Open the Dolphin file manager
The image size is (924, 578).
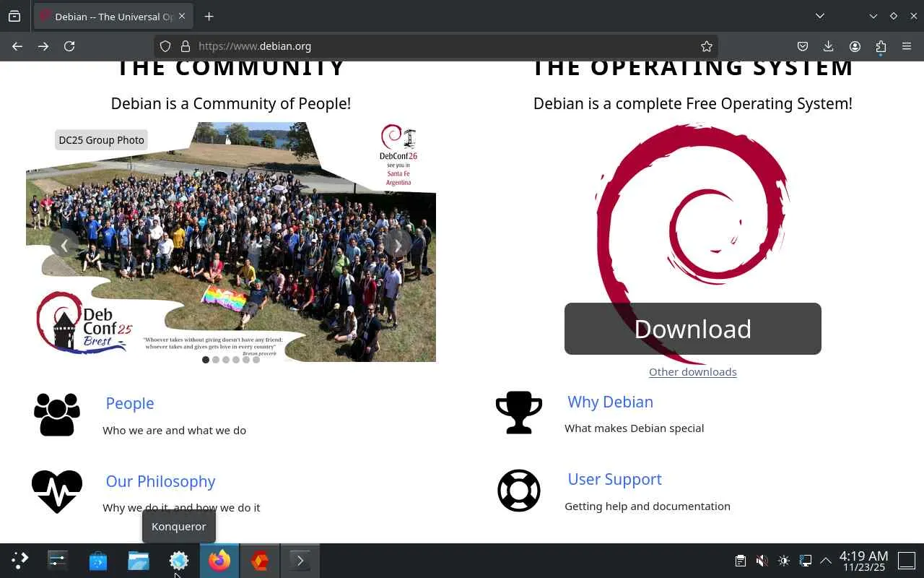pyautogui.click(x=139, y=561)
